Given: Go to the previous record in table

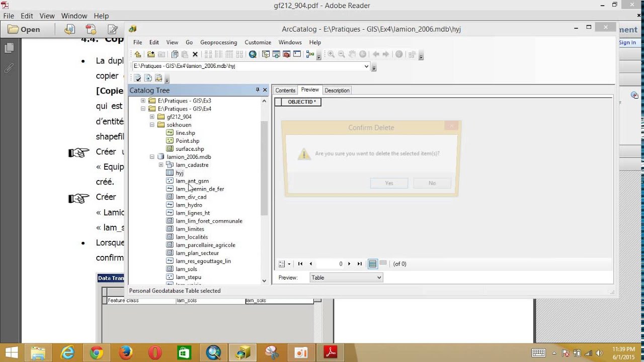Looking at the screenshot, I should pyautogui.click(x=310, y=264).
